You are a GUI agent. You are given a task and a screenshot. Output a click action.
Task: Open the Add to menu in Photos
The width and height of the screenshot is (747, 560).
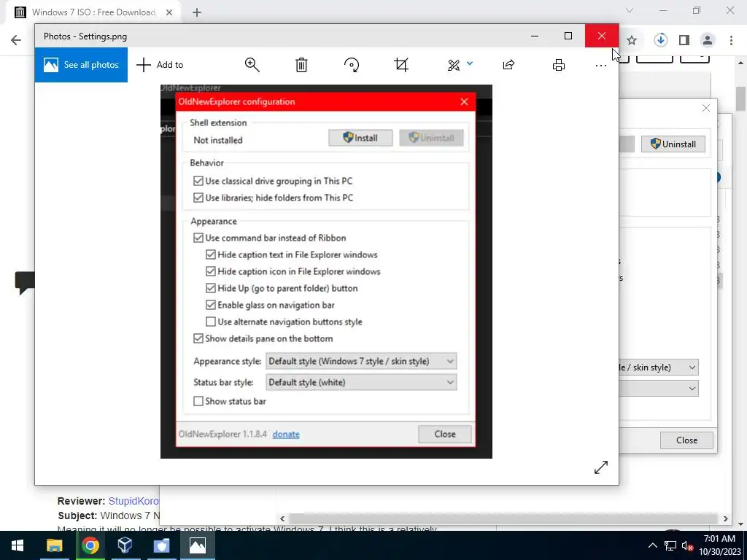(x=160, y=65)
